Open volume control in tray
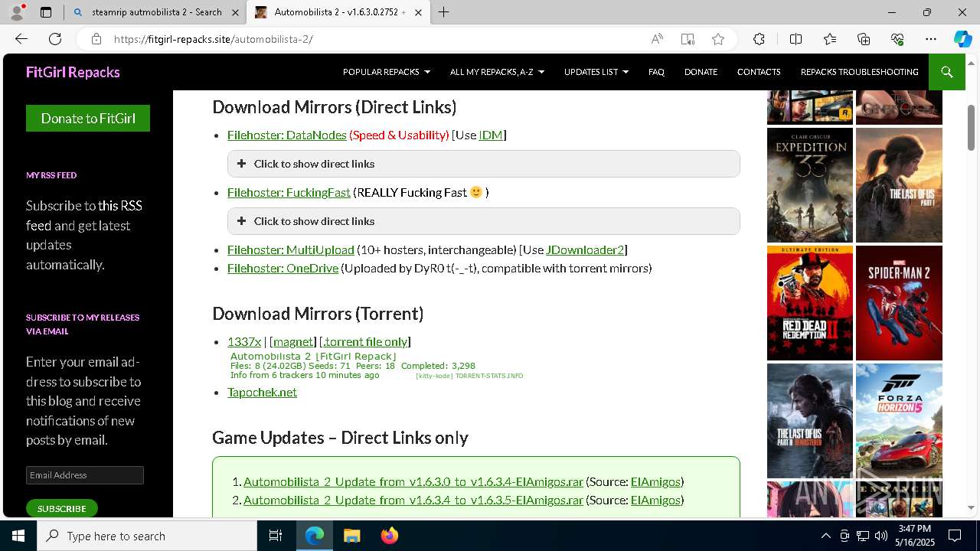This screenshot has height=551, width=980. click(x=880, y=536)
